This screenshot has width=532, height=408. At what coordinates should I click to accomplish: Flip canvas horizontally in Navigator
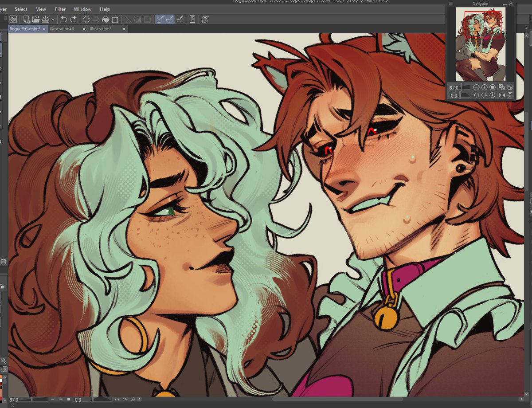coord(502,95)
